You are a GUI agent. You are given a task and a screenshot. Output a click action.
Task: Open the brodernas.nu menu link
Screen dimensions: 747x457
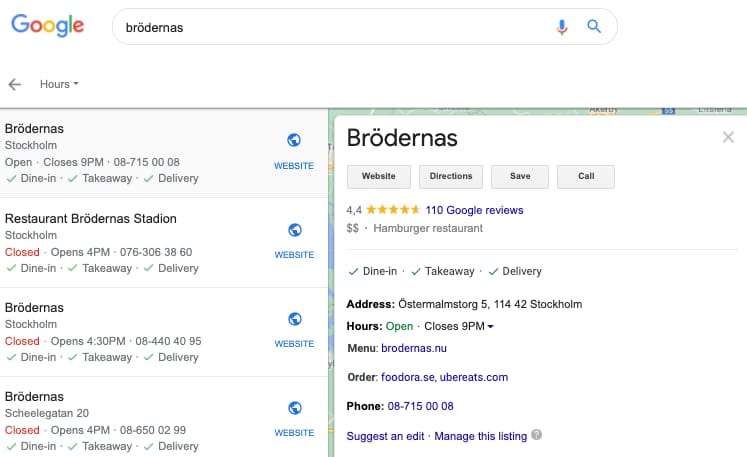(x=414, y=348)
